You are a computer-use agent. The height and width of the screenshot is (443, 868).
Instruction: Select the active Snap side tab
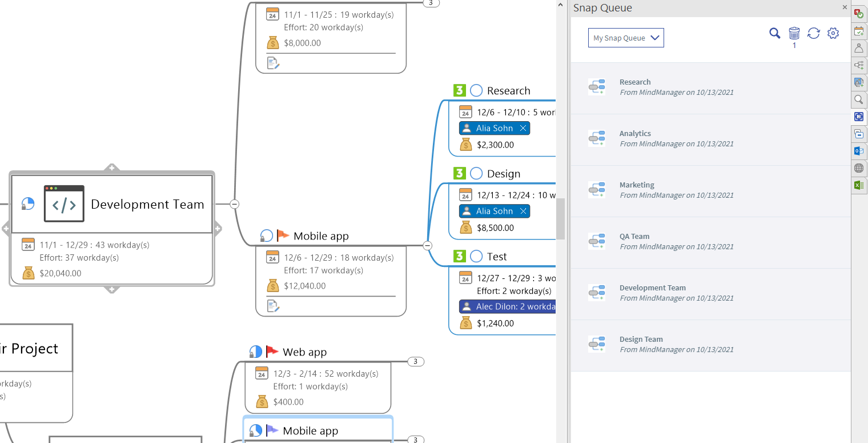click(x=859, y=117)
